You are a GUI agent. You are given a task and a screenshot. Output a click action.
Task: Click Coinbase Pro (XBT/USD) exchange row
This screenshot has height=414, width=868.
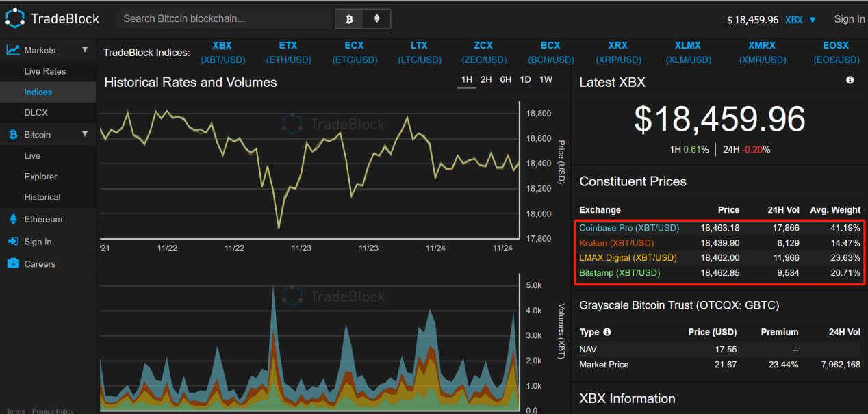tap(719, 228)
